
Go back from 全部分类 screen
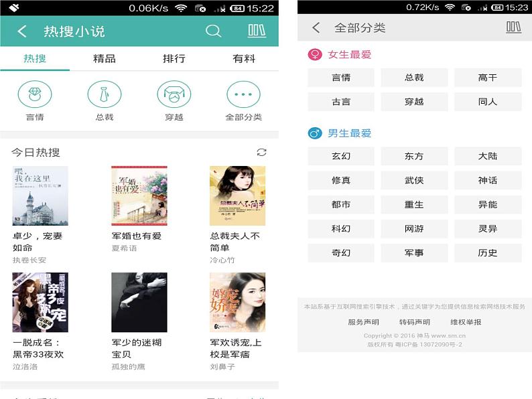(316, 28)
